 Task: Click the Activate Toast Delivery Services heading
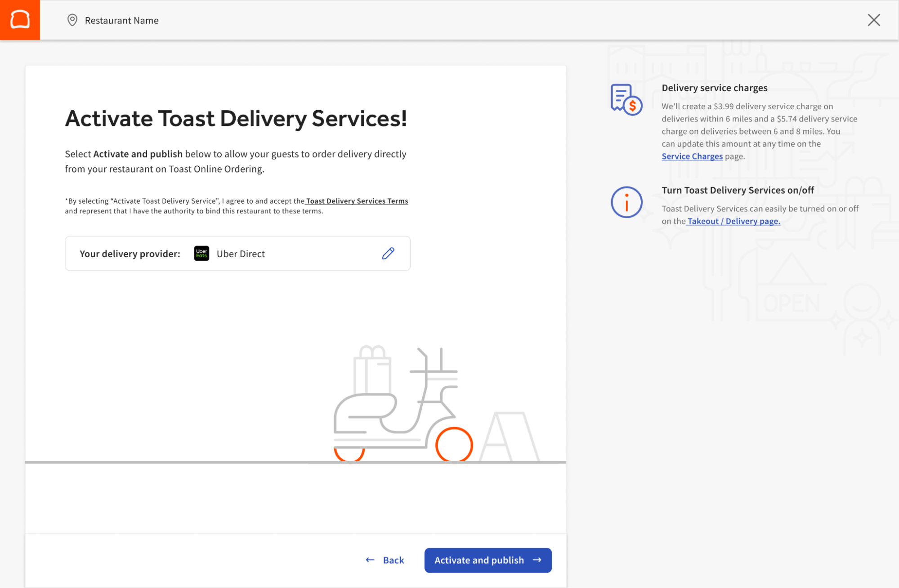(237, 118)
